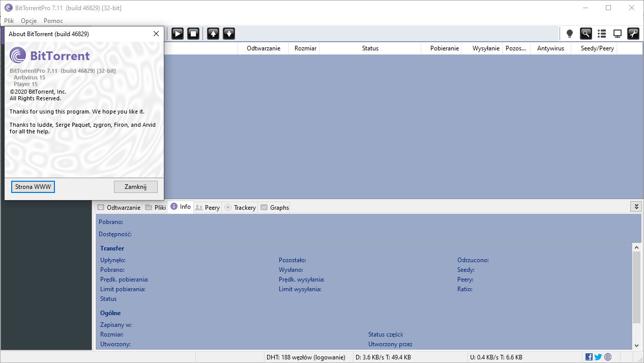
Task: Collapse the detail pane with double chevron
Action: [636, 206]
